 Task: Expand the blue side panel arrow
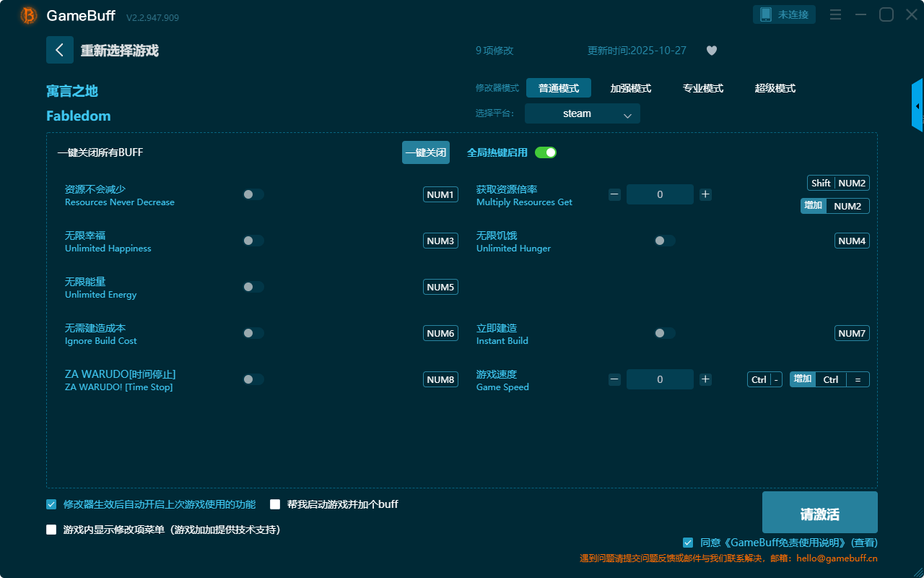918,106
